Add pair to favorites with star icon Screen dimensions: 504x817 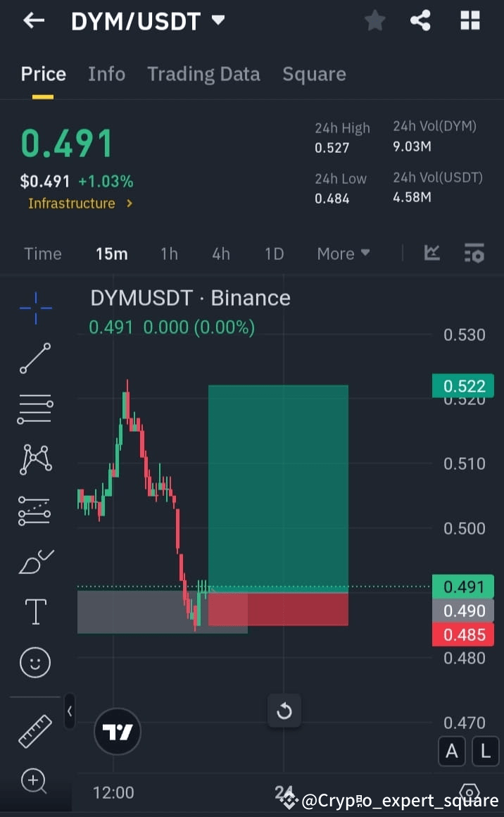[x=375, y=21]
